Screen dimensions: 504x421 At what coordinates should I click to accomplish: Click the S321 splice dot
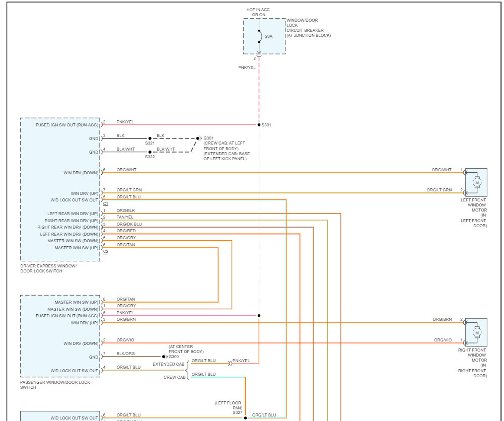click(150, 138)
